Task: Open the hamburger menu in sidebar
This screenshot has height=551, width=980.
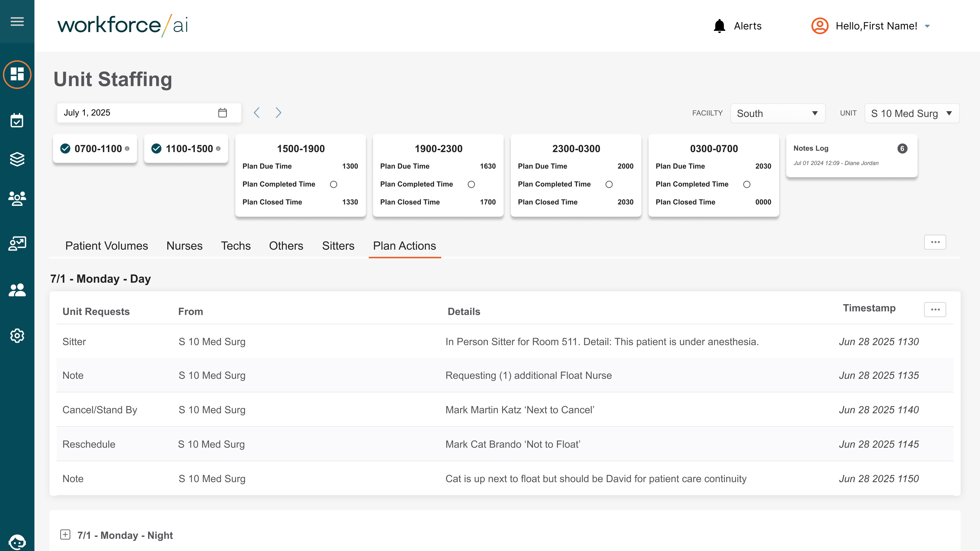Action: (17, 22)
